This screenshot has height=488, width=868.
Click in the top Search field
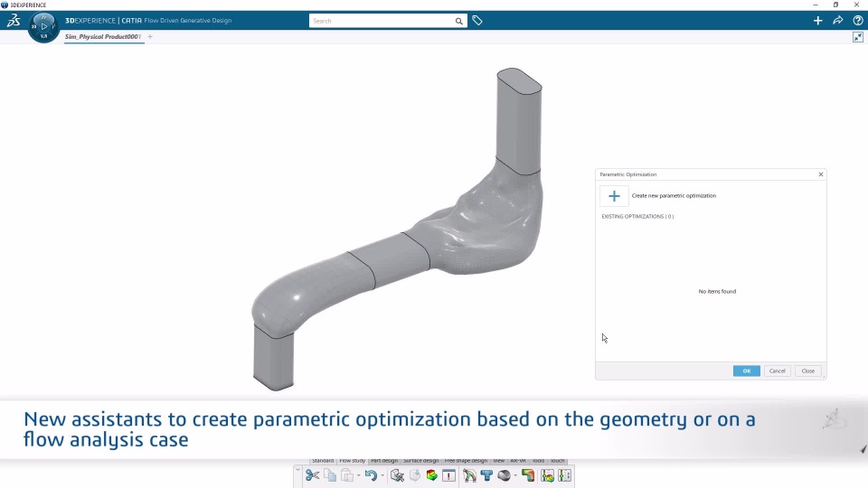(381, 21)
